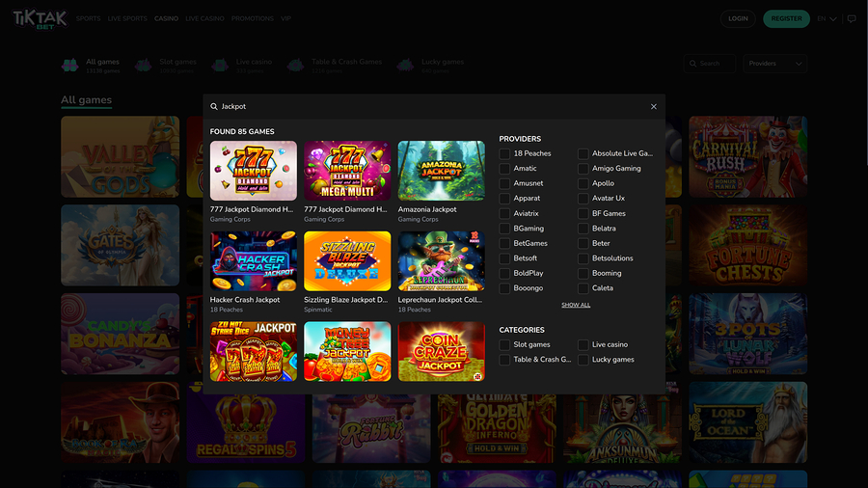
Task: Click the Login button
Action: pos(738,19)
